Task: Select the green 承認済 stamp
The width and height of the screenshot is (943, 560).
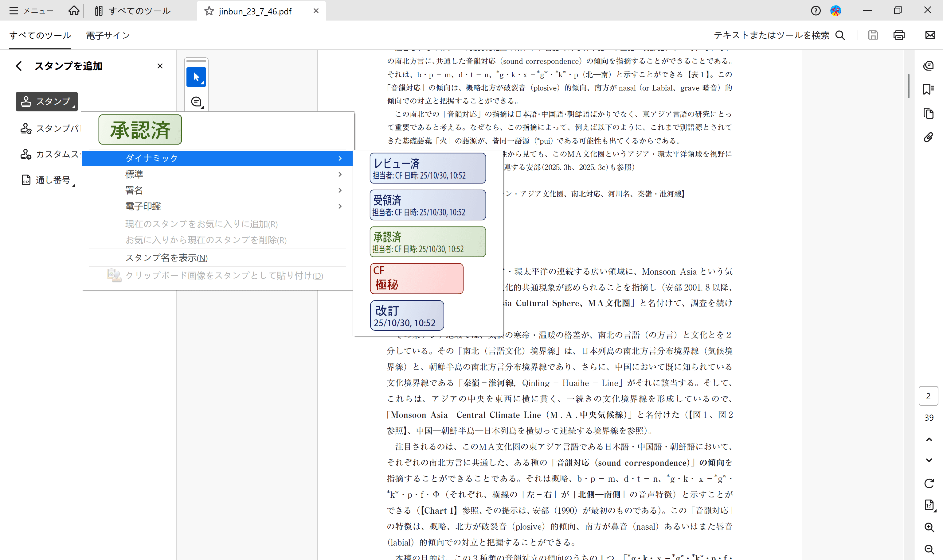Action: coord(427,241)
